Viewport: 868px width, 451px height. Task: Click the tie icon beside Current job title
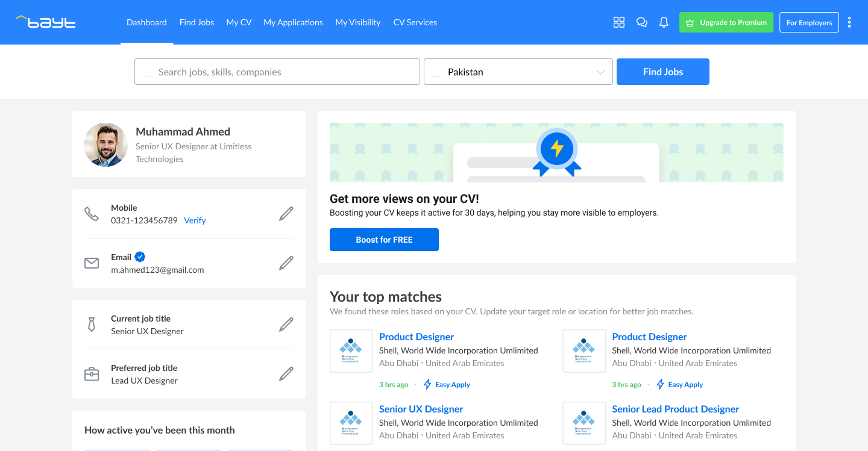click(x=92, y=325)
